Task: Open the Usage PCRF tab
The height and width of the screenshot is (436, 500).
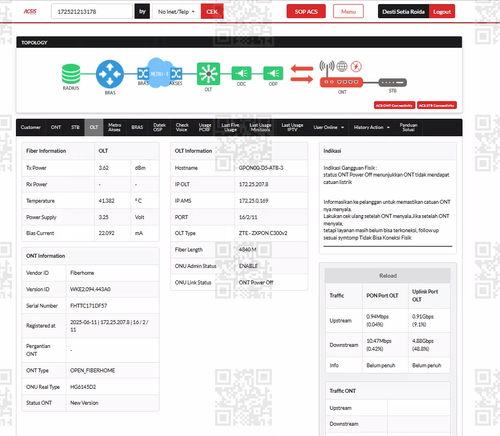Action: 205,127
